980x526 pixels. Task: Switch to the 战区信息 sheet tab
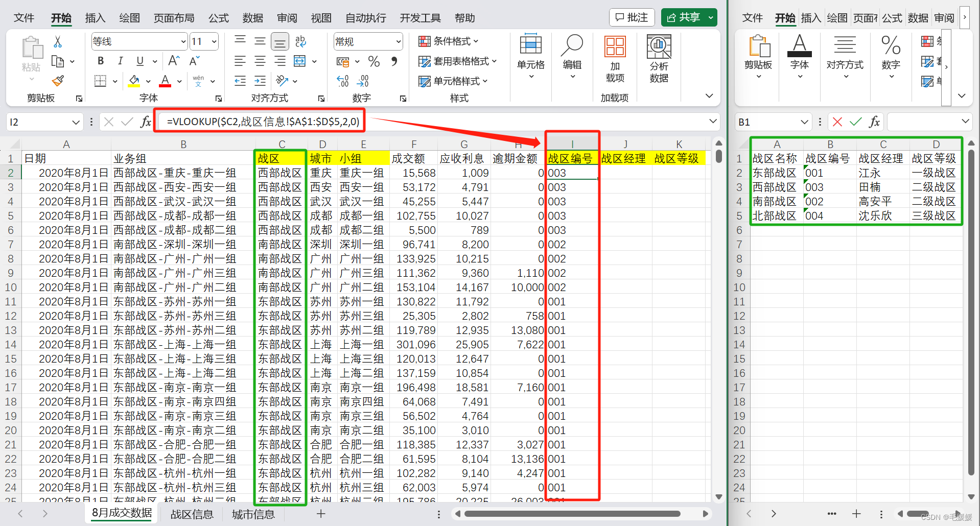coord(192,514)
